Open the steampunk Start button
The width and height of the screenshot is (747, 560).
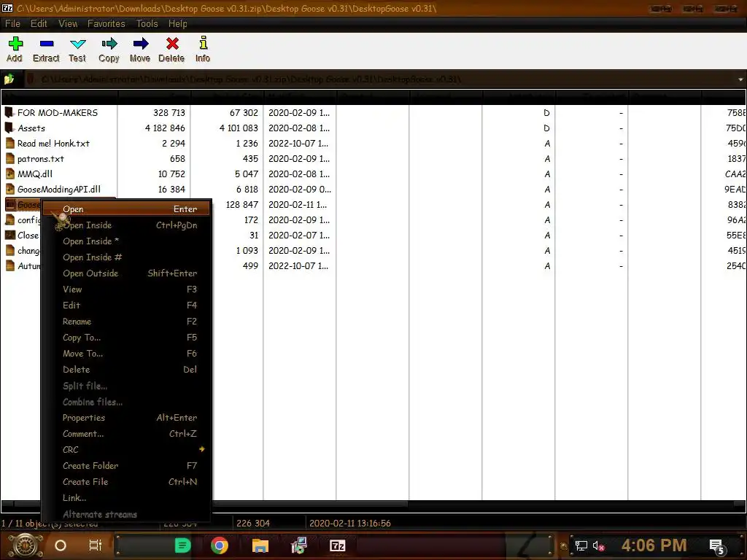coord(26,545)
